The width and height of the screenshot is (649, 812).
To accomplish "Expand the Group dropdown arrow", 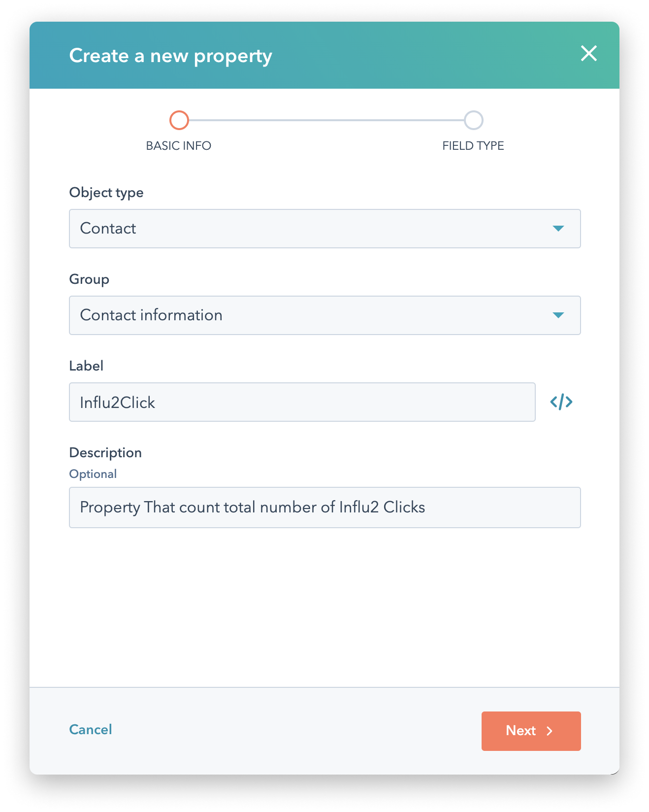I will 558,315.
